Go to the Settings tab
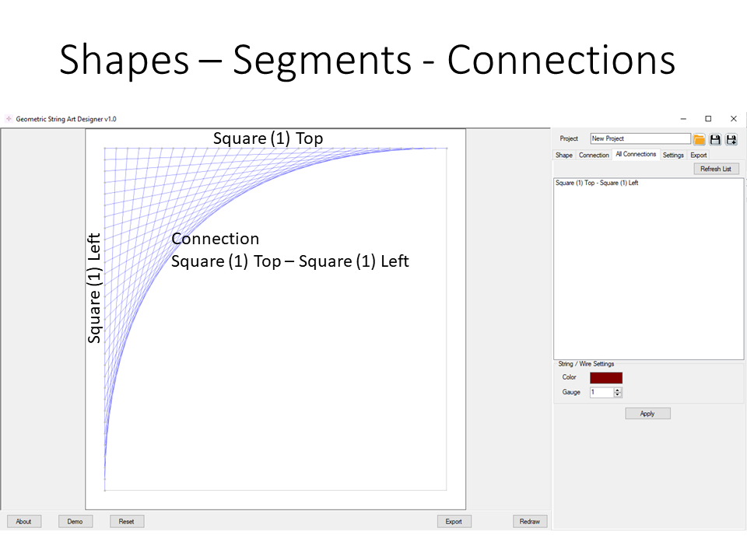 click(x=673, y=155)
